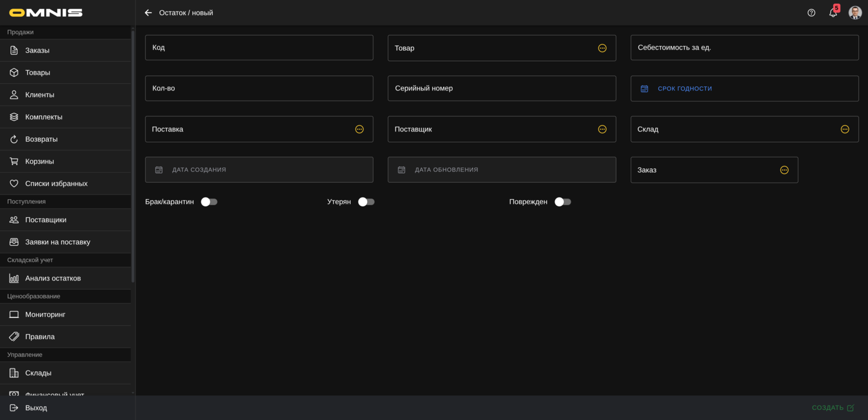
Task: Click the sidebar vertical scrollbar
Action: pyautogui.click(x=133, y=157)
